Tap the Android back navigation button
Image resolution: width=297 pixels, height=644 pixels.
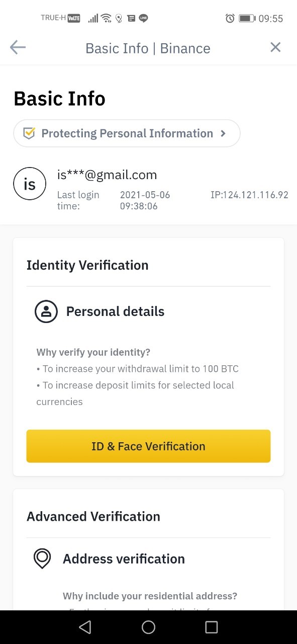[85, 627]
